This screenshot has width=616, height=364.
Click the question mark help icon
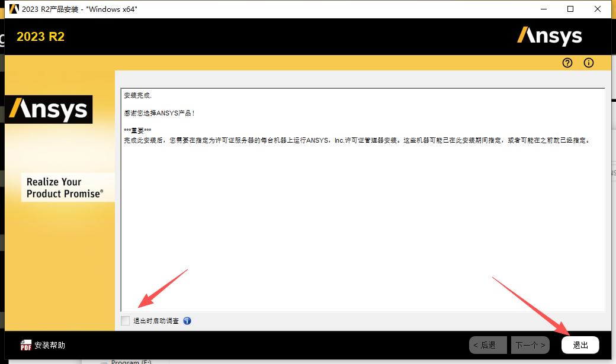click(x=567, y=63)
